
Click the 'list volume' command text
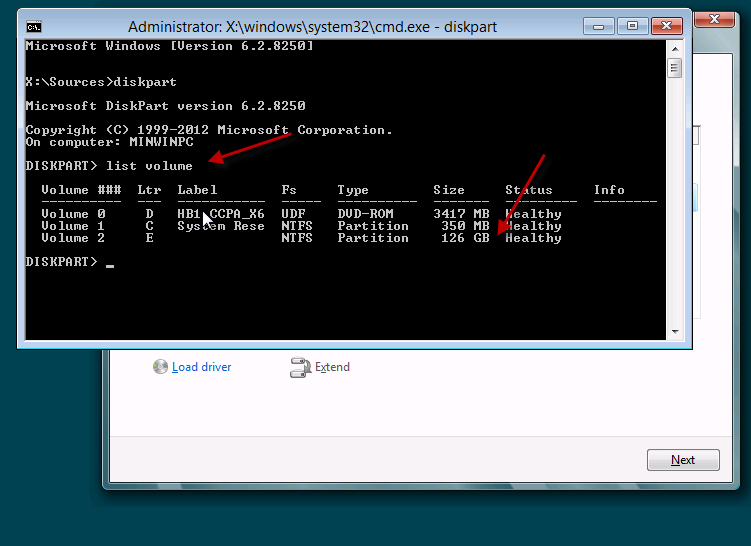pyautogui.click(x=149, y=166)
